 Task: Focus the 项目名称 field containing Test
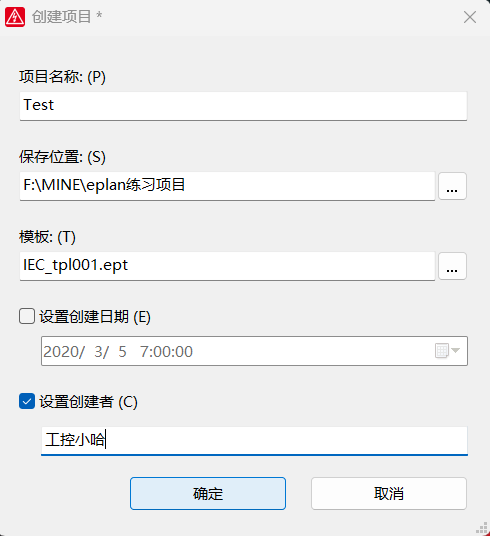tap(243, 106)
